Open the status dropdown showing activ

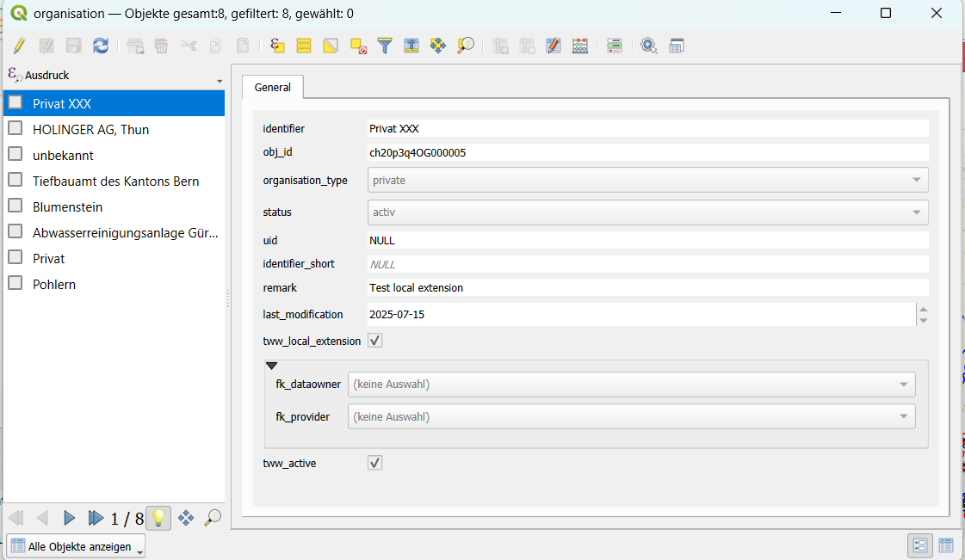(648, 212)
